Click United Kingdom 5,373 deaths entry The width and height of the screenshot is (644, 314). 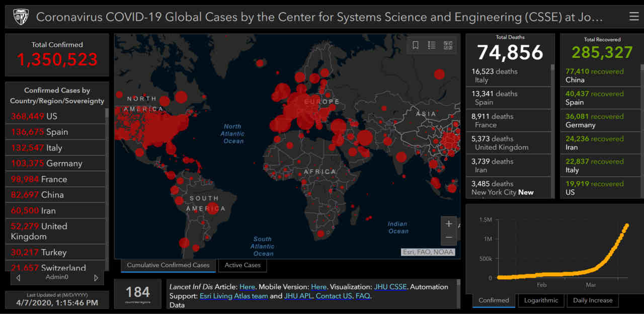(x=508, y=143)
